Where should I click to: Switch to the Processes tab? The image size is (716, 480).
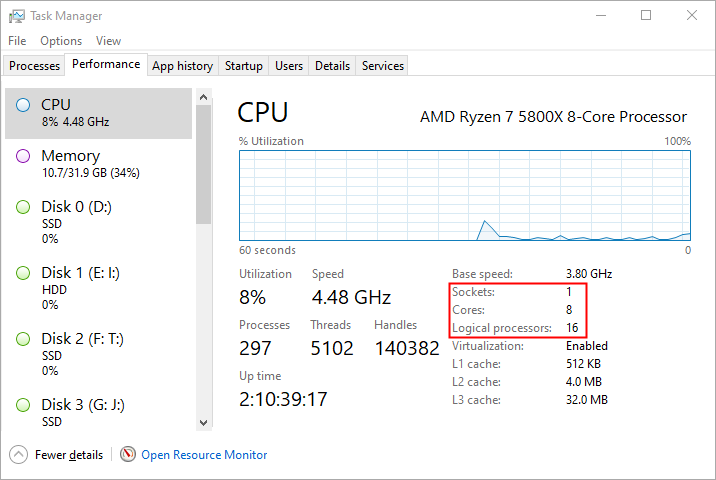click(x=34, y=66)
